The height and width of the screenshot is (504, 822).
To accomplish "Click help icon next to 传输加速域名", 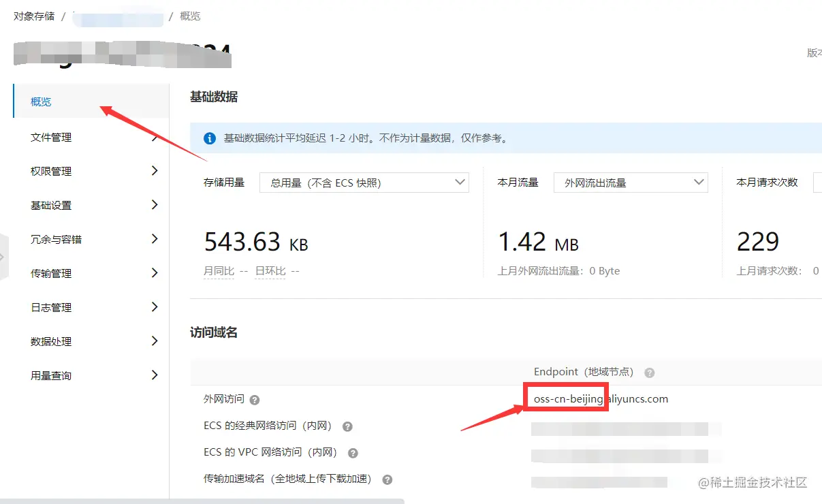I will point(388,479).
